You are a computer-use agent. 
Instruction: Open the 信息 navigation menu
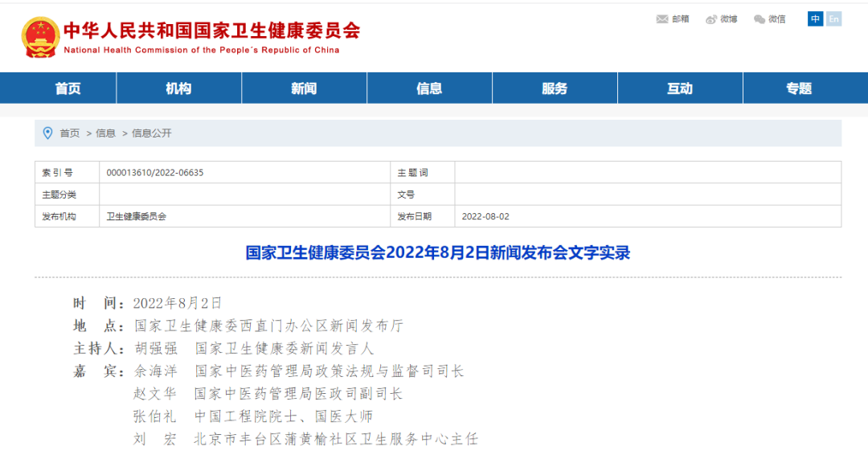click(429, 88)
